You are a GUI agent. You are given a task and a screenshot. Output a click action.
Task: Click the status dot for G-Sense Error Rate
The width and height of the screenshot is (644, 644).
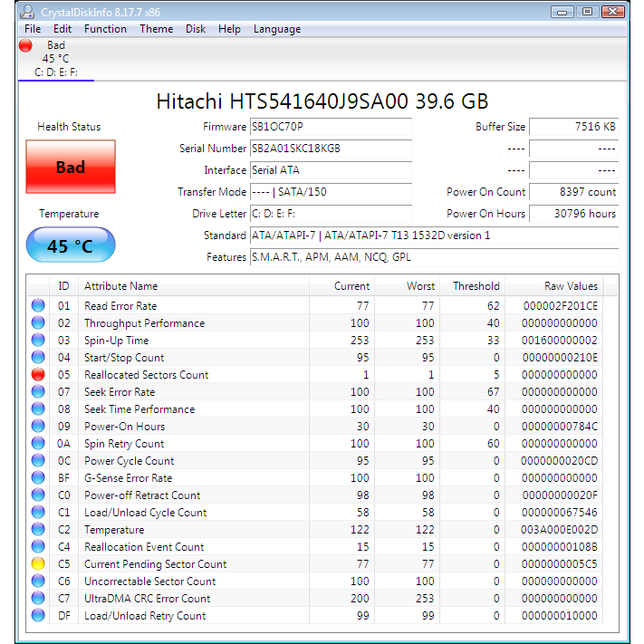point(38,478)
